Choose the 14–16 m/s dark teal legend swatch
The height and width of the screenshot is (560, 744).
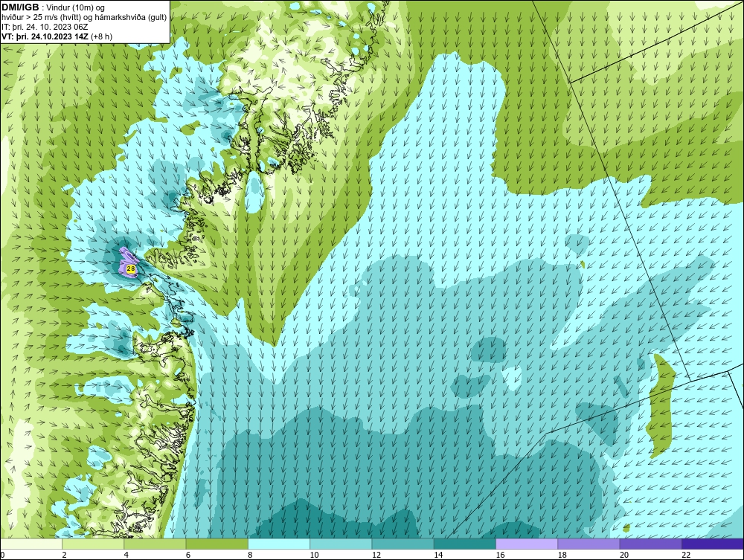pos(465,544)
